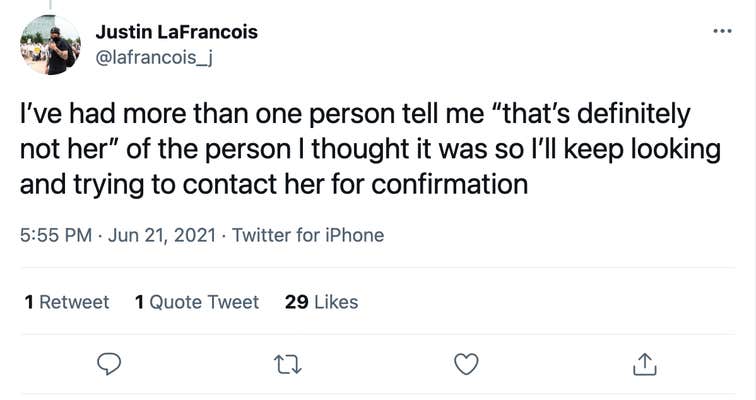
Task: Select the 5:55 PM timestamp
Action: (56, 235)
